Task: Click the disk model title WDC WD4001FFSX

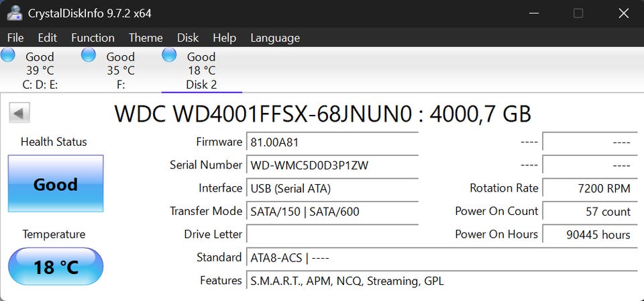Action: 322,114
